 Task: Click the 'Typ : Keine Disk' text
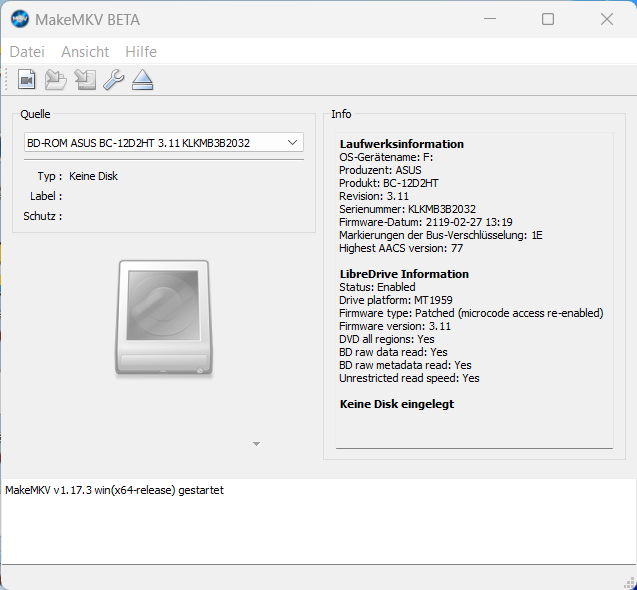(78, 176)
